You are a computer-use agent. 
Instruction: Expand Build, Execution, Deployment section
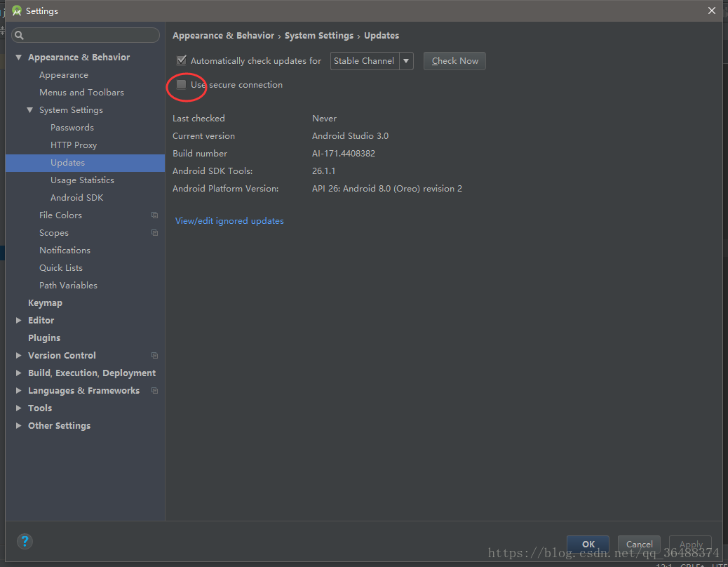(18, 373)
